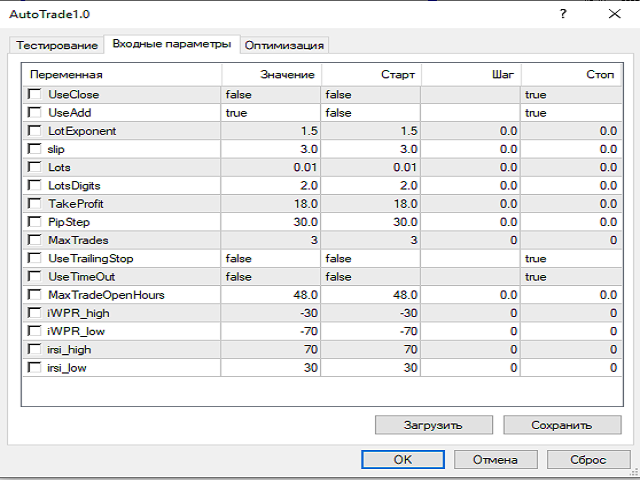Edit the PipStep value 30.0
Screen dimensions: 640x480
point(271,222)
